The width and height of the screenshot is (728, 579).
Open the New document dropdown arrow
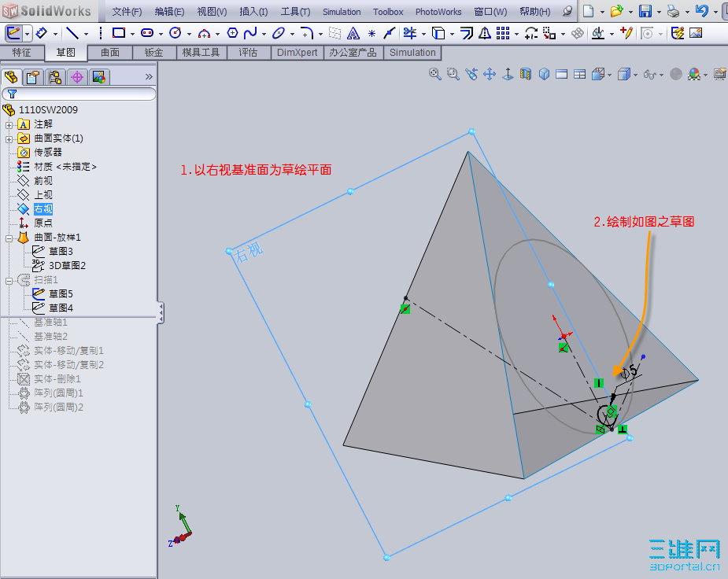click(x=602, y=12)
